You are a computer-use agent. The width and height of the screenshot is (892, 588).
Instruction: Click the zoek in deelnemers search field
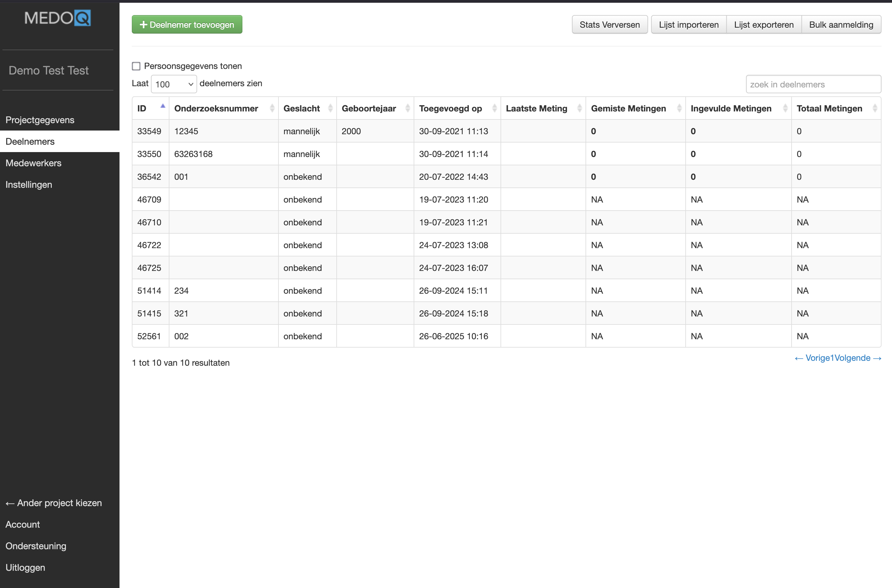pos(813,84)
